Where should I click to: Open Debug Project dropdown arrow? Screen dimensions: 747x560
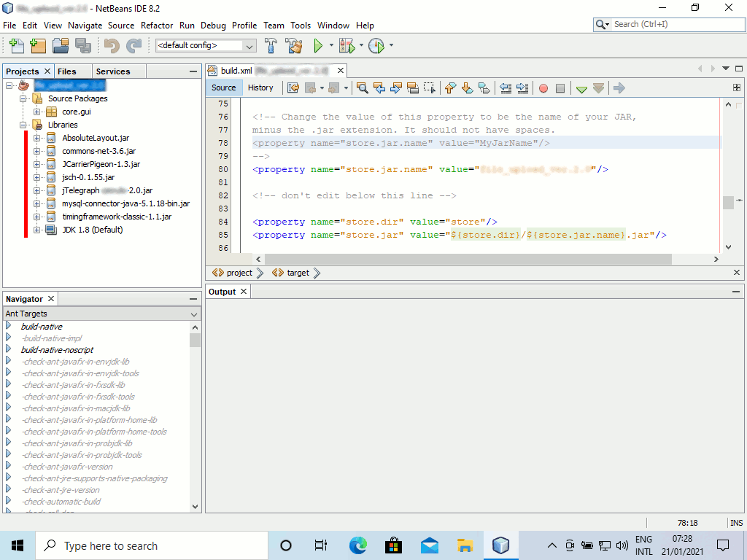(361, 45)
